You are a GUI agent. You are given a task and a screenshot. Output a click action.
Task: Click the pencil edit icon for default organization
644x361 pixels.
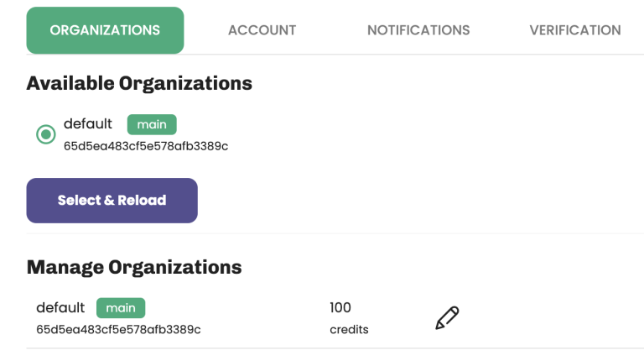tap(447, 317)
